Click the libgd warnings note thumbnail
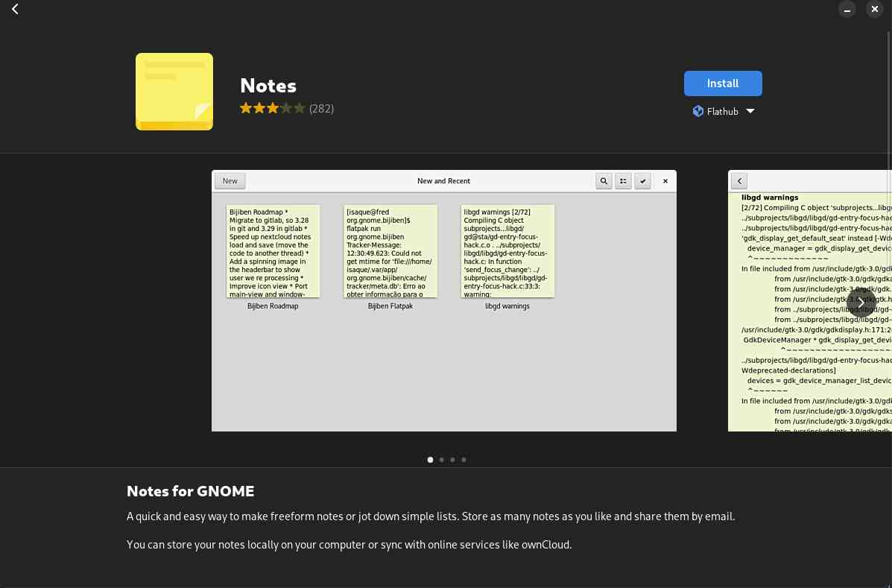 [x=507, y=251]
